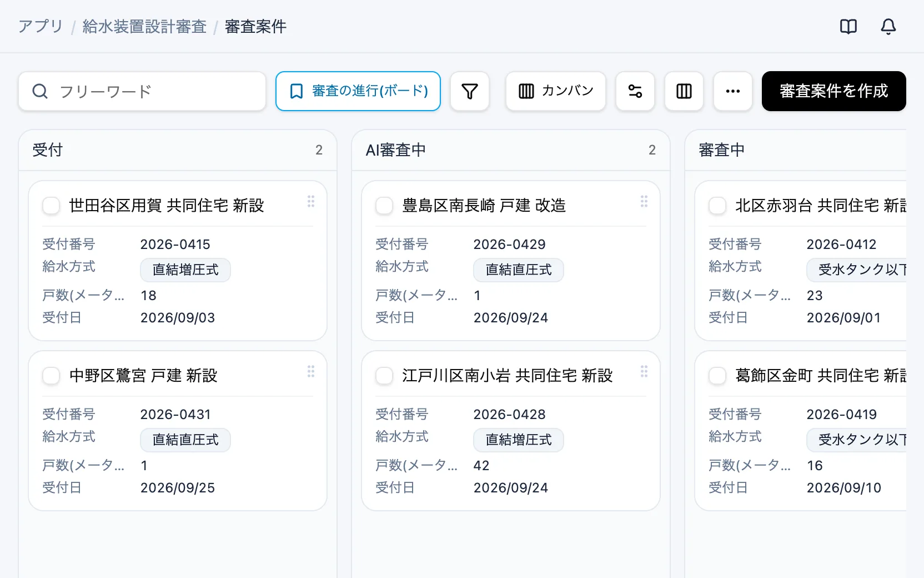Open the documentation book icon
This screenshot has width=924, height=578.
click(848, 26)
